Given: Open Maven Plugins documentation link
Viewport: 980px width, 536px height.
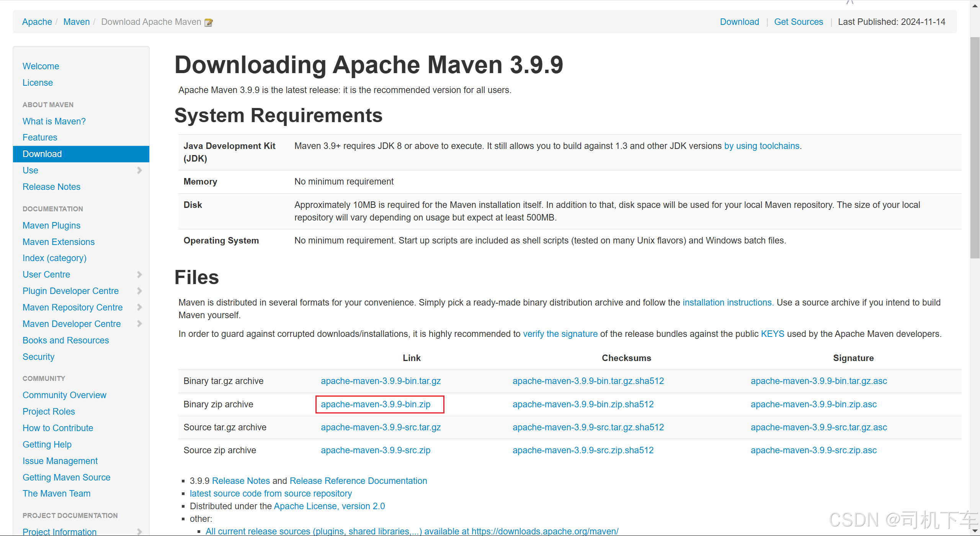Looking at the screenshot, I should [x=51, y=226].
